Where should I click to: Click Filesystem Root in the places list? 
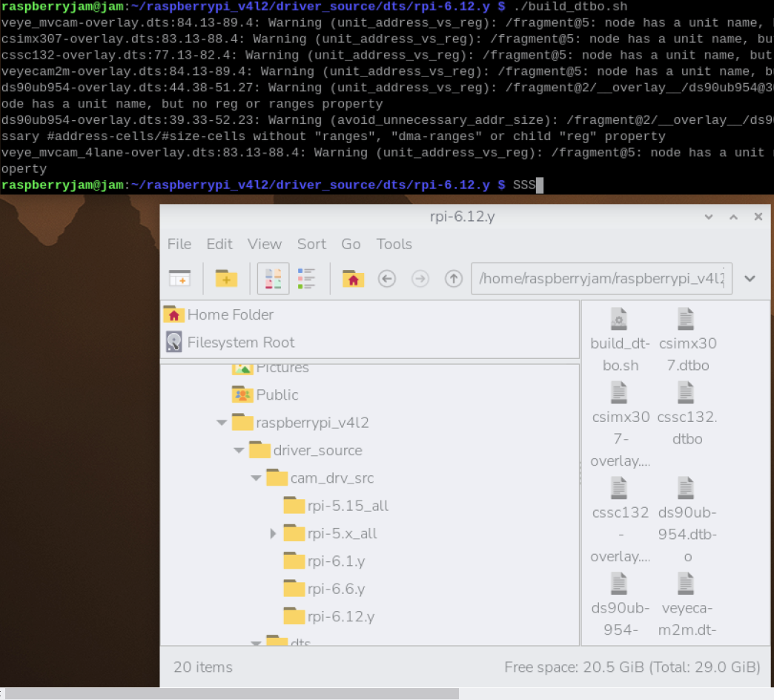(x=240, y=343)
